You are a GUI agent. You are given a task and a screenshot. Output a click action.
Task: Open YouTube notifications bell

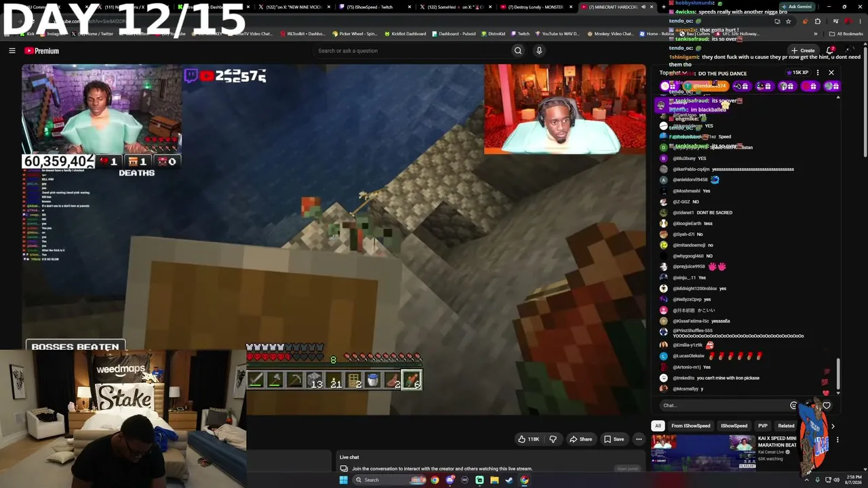[831, 50]
